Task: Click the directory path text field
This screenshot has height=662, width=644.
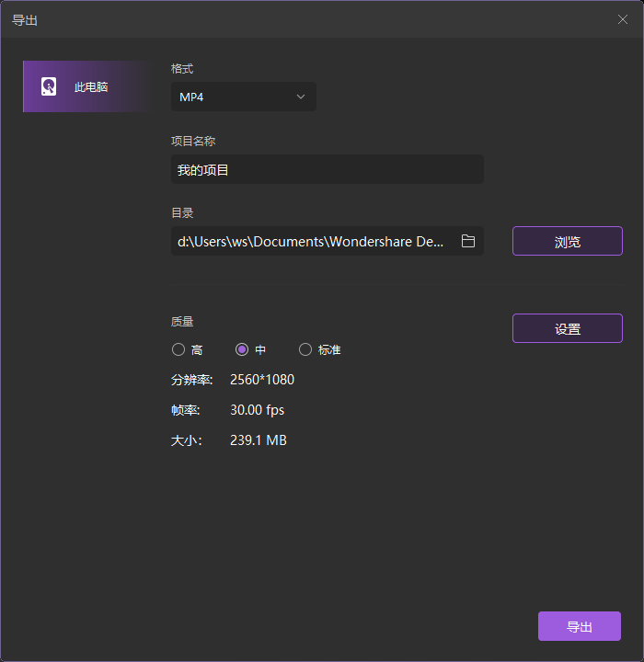Action: tap(311, 241)
